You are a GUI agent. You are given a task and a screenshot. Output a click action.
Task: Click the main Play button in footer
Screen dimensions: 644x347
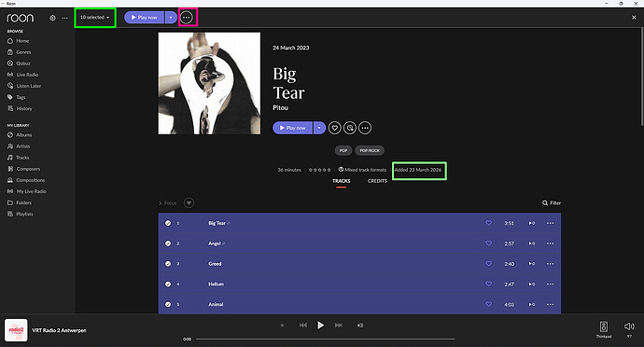320,326
